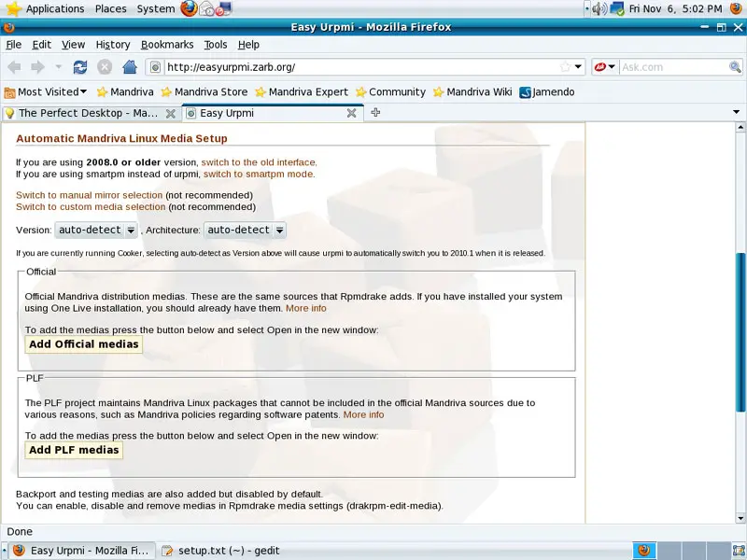The width and height of the screenshot is (747, 560).
Task: Open the search engine selector dropdown
Action: [605, 66]
